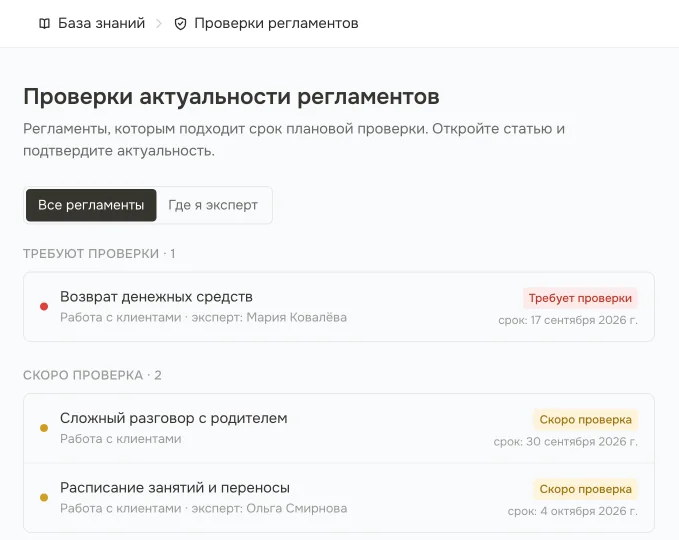Viewport: 679px width, 540px height.
Task: Open Расписание занятий и переносы article
Action: click(175, 488)
